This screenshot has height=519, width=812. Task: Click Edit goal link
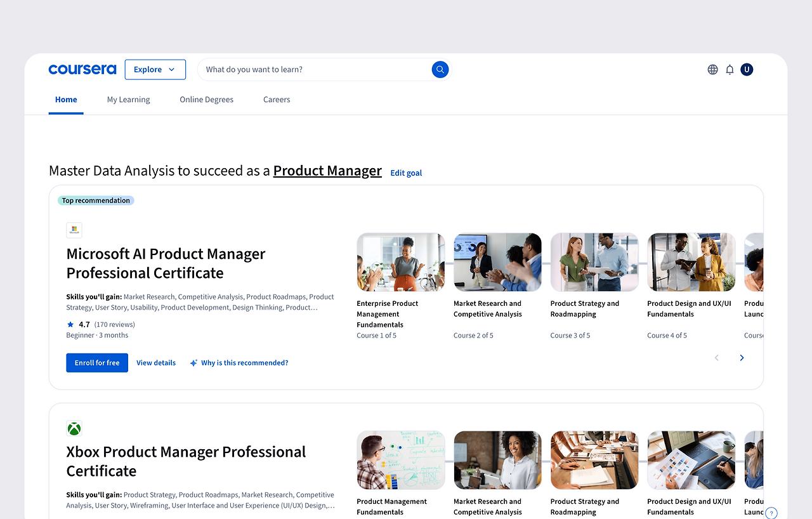tap(406, 173)
